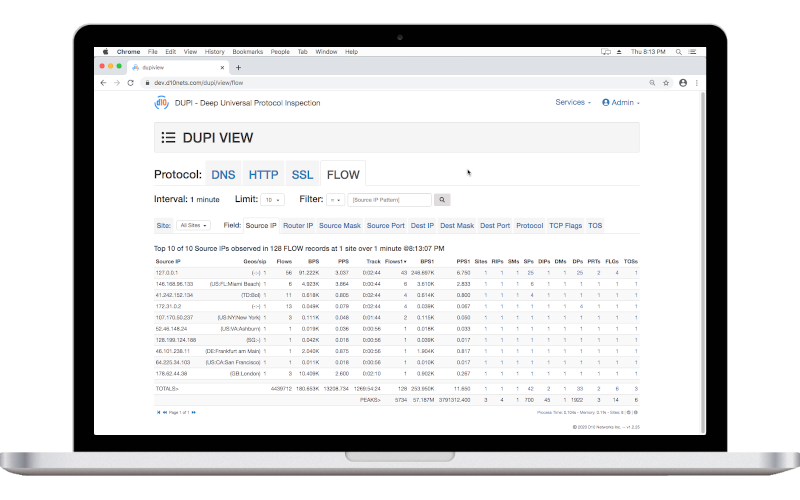Click SPs value 25 in 127.0.0.1 row

pos(531,273)
